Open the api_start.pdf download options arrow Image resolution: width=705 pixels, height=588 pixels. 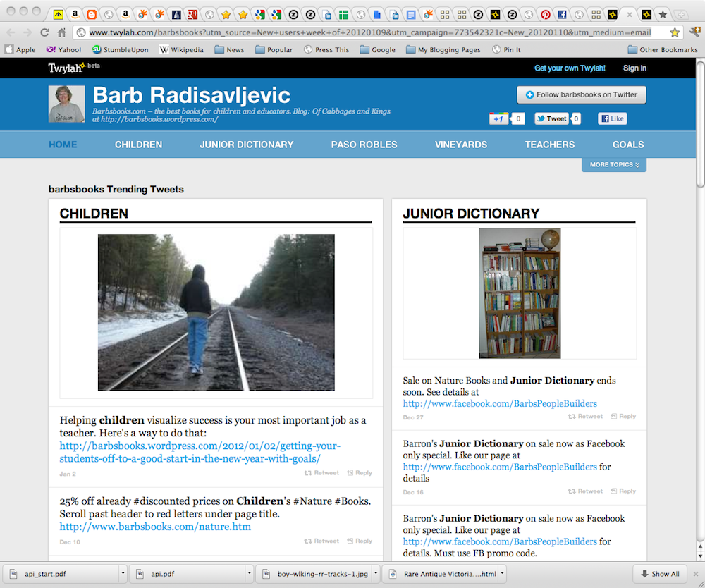click(122, 574)
